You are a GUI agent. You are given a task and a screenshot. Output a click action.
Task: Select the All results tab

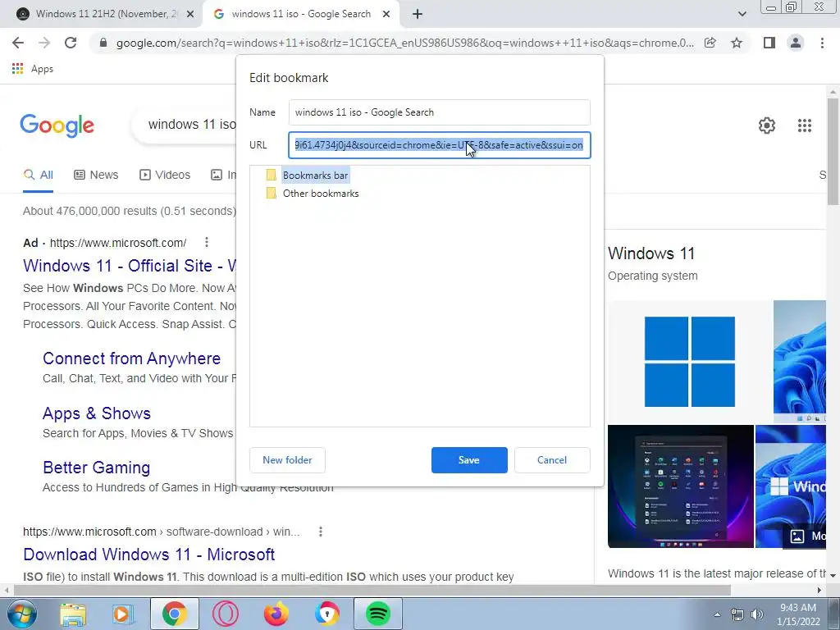click(38, 176)
